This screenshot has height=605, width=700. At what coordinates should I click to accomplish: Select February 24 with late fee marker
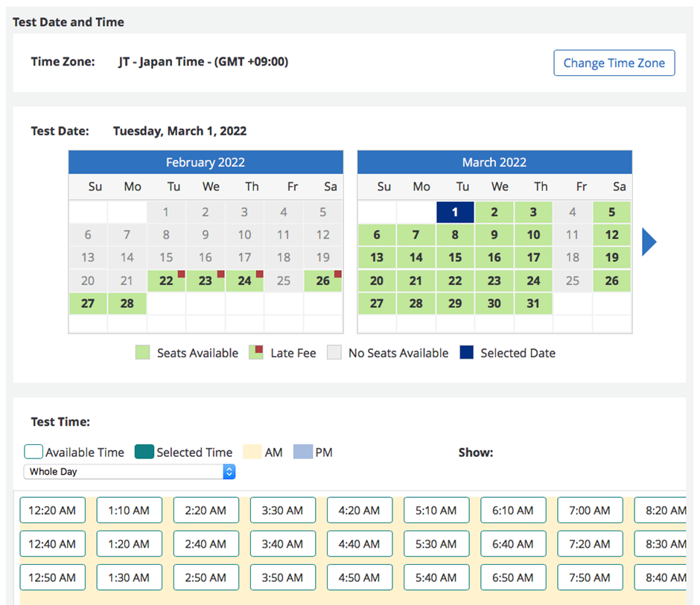tap(244, 281)
